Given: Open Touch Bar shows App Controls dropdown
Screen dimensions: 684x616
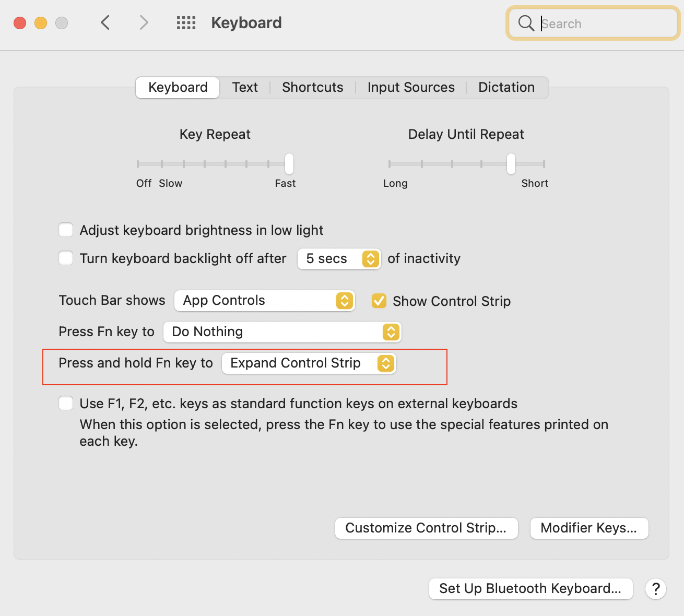Looking at the screenshot, I should 265,301.
